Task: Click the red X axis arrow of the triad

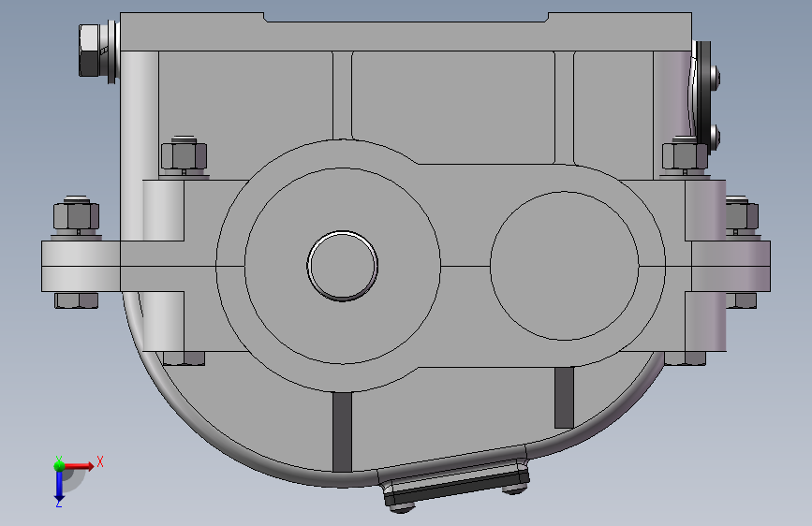Action: (79, 466)
